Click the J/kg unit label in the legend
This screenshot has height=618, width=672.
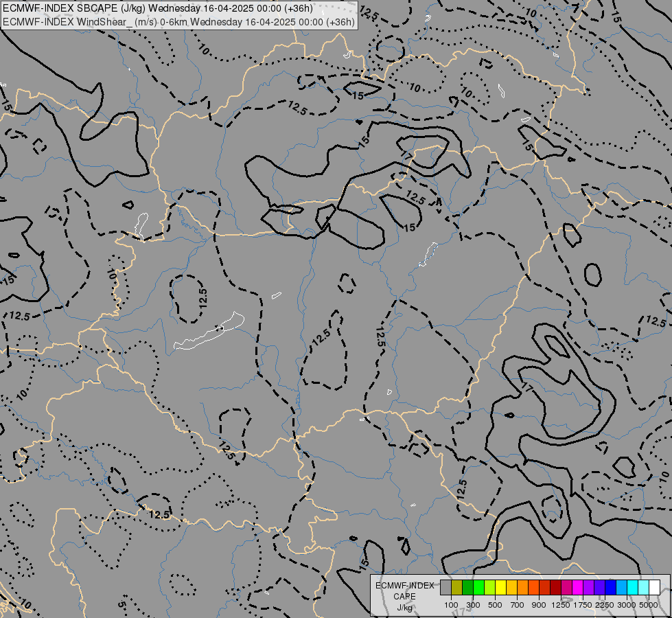click(x=404, y=608)
